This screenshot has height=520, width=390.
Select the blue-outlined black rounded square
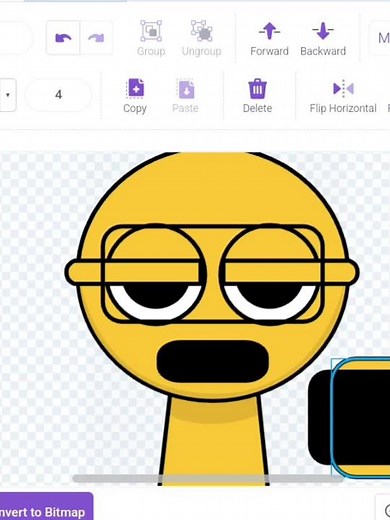(x=362, y=418)
